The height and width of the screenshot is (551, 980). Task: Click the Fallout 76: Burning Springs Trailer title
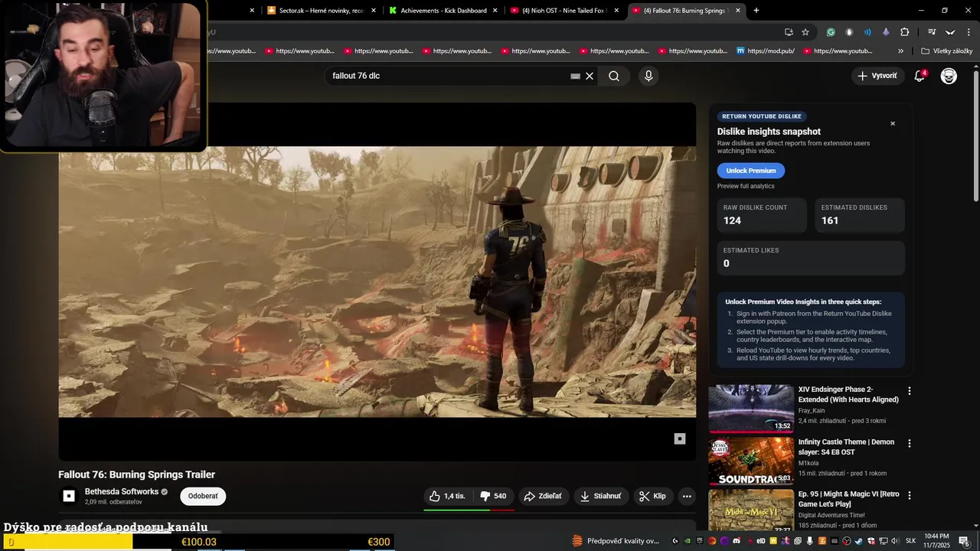click(137, 474)
